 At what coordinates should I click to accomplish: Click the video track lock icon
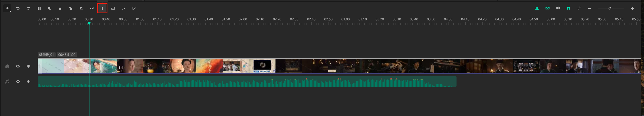coord(7,66)
